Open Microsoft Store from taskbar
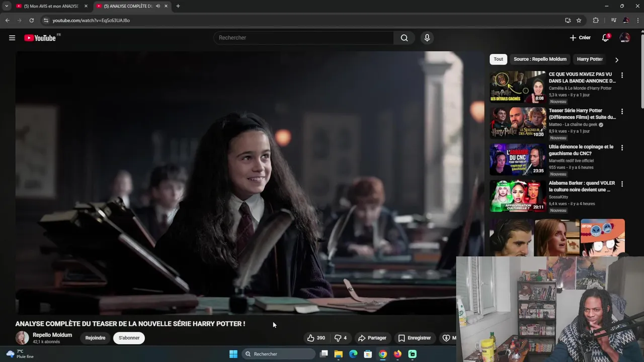 (x=368, y=354)
